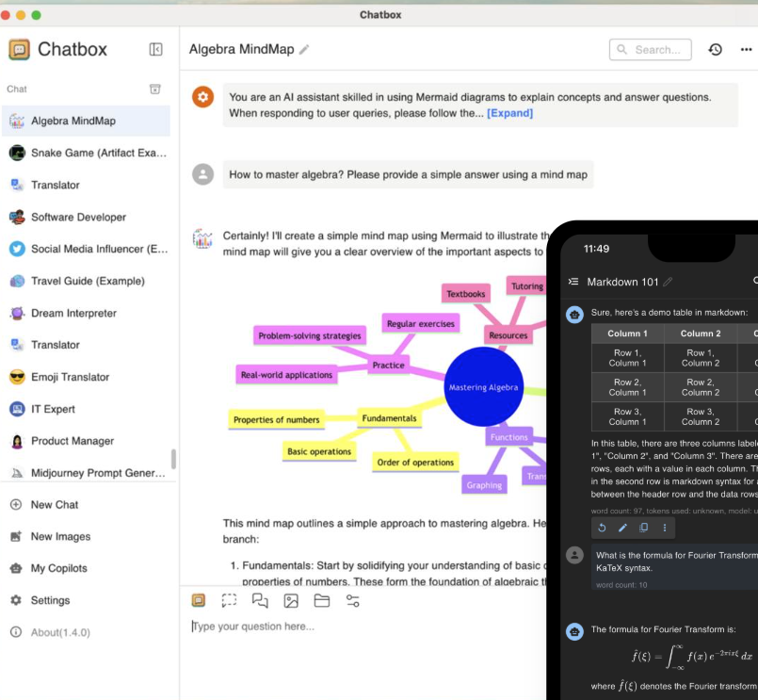Image resolution: width=758 pixels, height=700 pixels.
Task: Click the regenerate icon in phone message toolbar
Action: click(x=602, y=528)
